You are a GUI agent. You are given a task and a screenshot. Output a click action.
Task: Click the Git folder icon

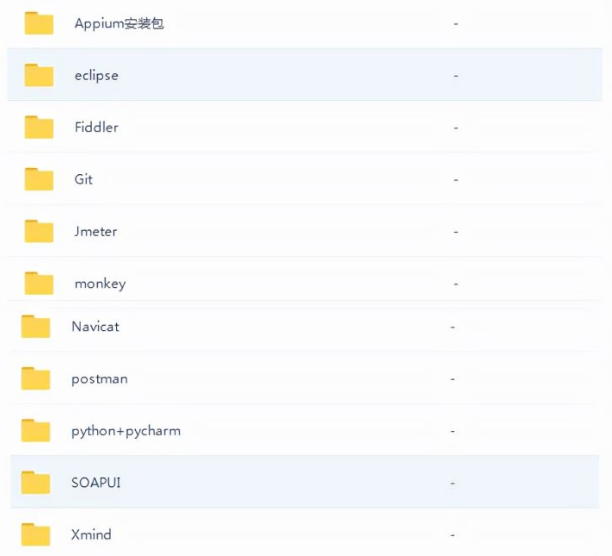(39, 179)
